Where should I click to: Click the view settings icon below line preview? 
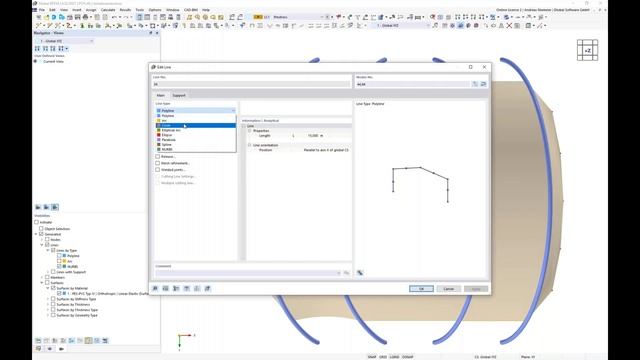coord(360,273)
